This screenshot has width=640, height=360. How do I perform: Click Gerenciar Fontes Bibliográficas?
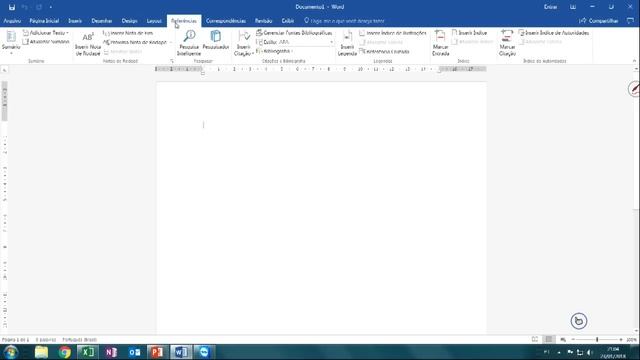pos(294,33)
